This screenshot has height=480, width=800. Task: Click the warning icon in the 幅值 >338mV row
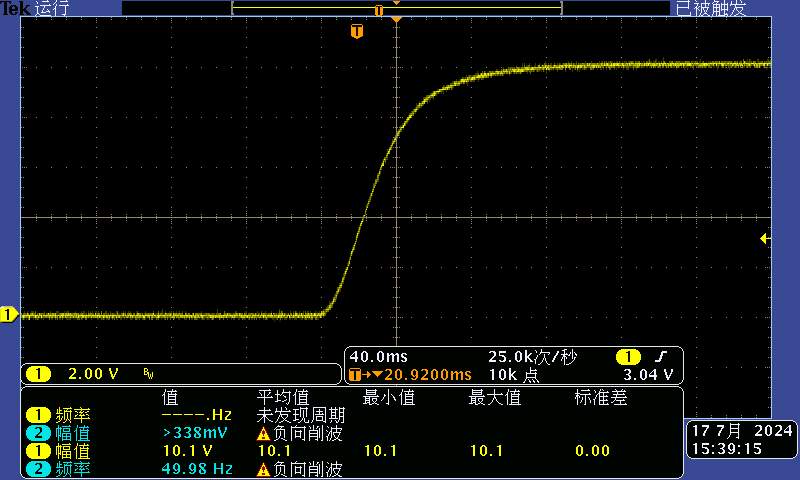264,434
